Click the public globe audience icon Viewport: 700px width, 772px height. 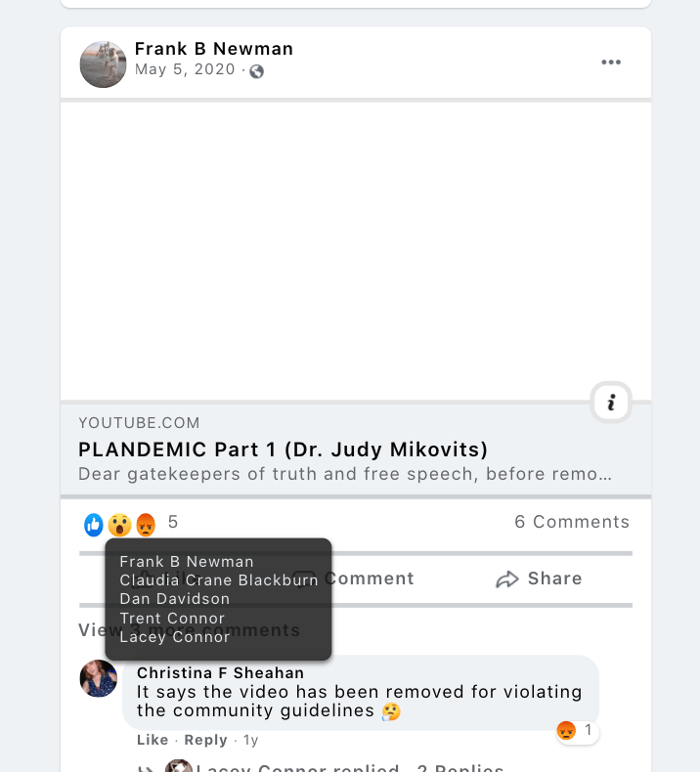pyautogui.click(x=257, y=70)
